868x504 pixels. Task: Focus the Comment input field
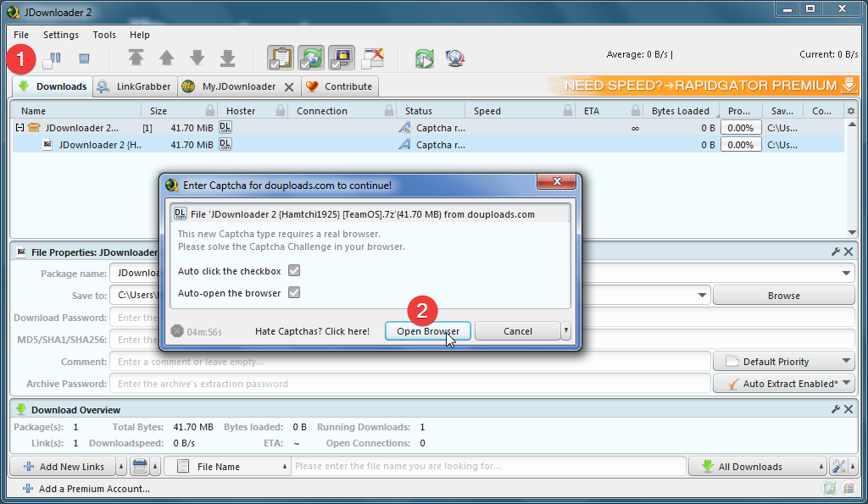pyautogui.click(x=410, y=362)
